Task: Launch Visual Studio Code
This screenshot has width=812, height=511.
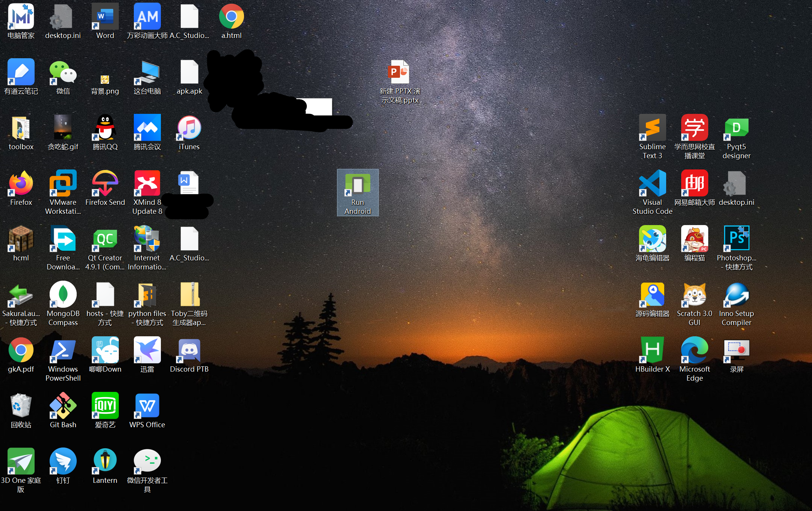Action: (x=653, y=193)
